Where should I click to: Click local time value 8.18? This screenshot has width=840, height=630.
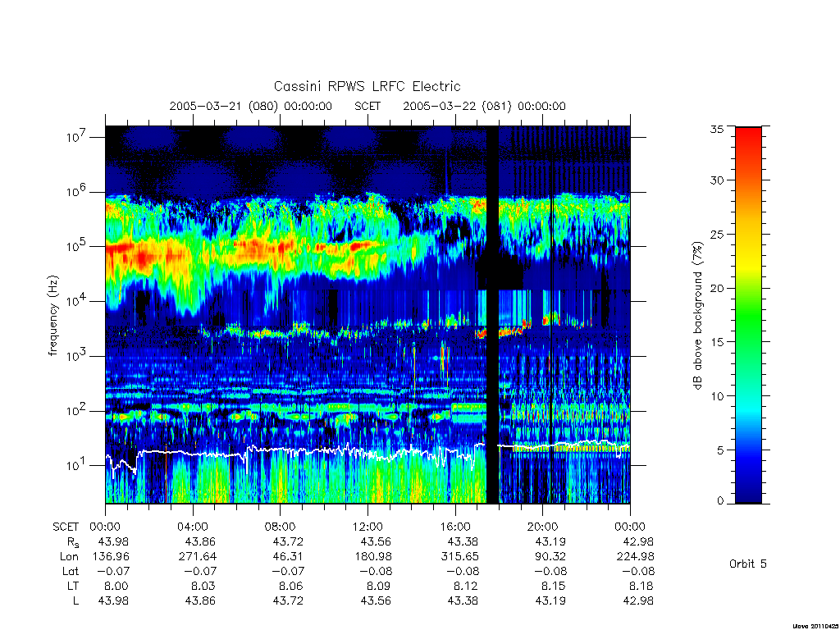pyautogui.click(x=641, y=586)
